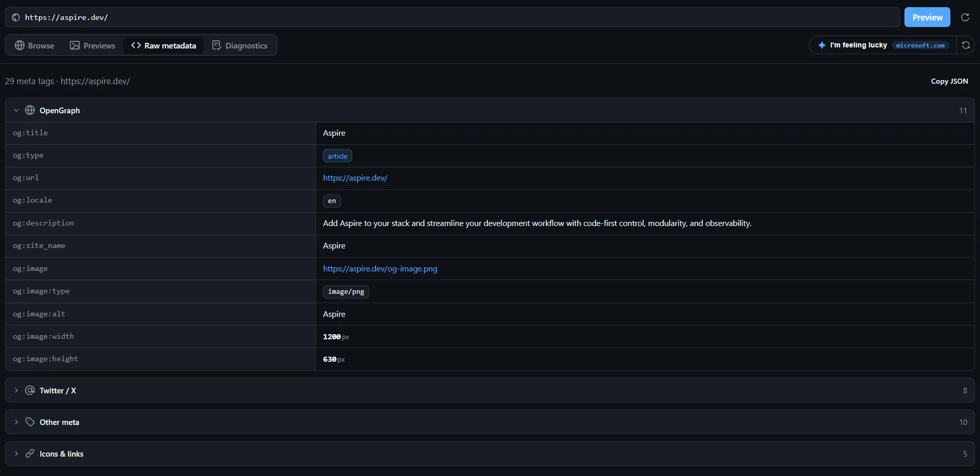Viewport: 980px width, 476px height.
Task: Click the Other meta tag icon
Action: point(30,422)
